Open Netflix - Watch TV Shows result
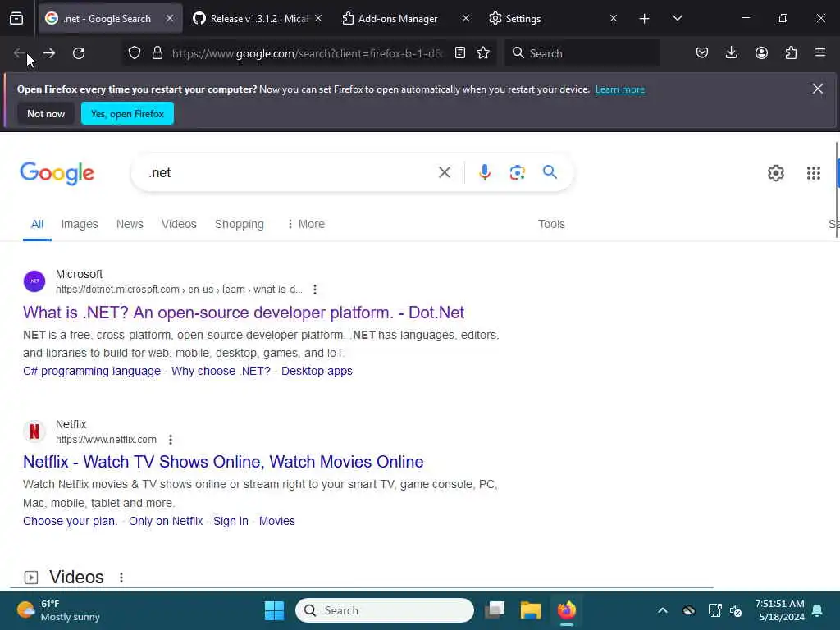Image resolution: width=840 pixels, height=630 pixels. 223,462
